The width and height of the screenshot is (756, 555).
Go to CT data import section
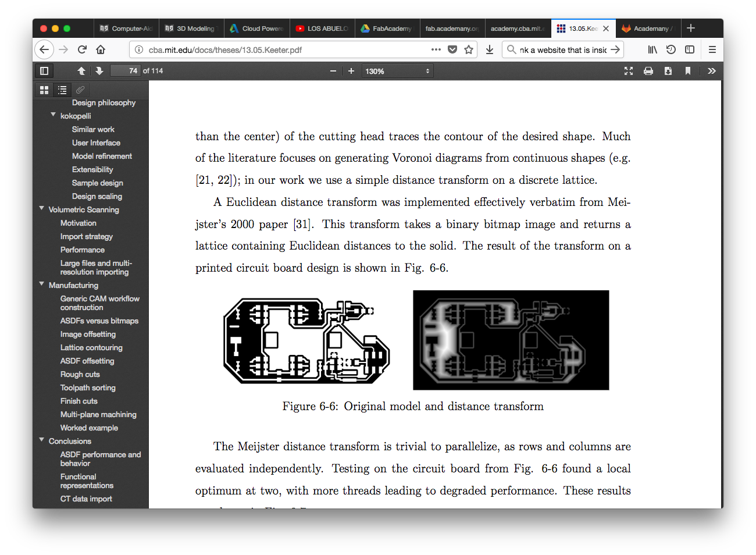(86, 499)
